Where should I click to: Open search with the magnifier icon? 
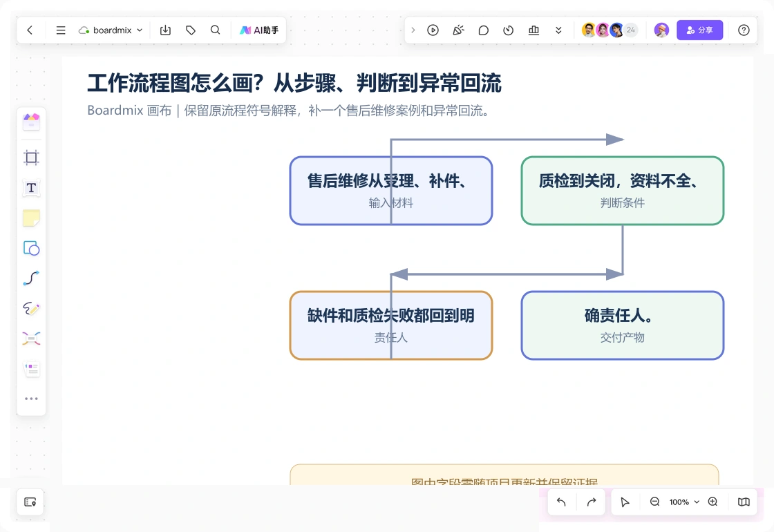(x=215, y=30)
